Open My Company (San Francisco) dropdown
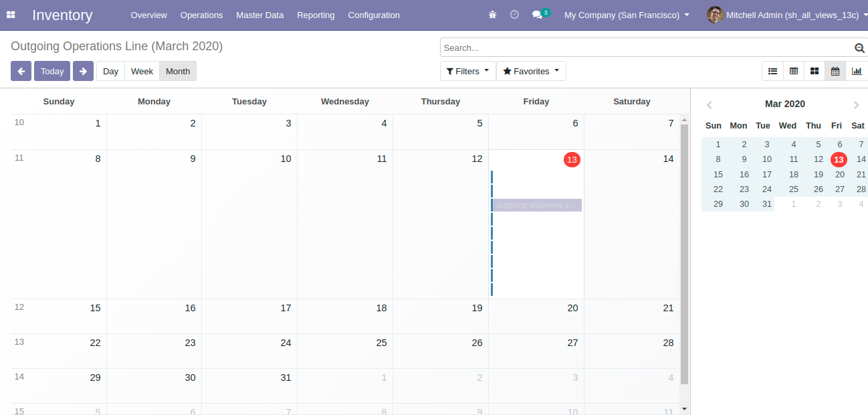 (x=627, y=15)
